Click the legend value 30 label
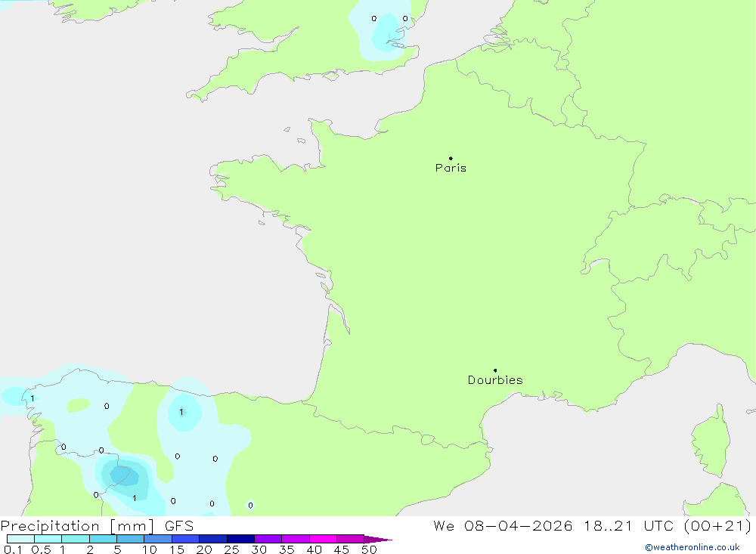 point(259,549)
